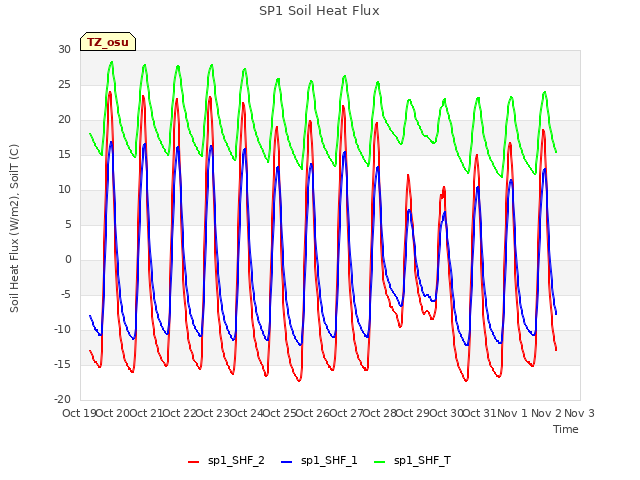The width and height of the screenshot is (640, 480).
Task: Click the 0 y-axis tick label
Action: [x=68, y=260]
